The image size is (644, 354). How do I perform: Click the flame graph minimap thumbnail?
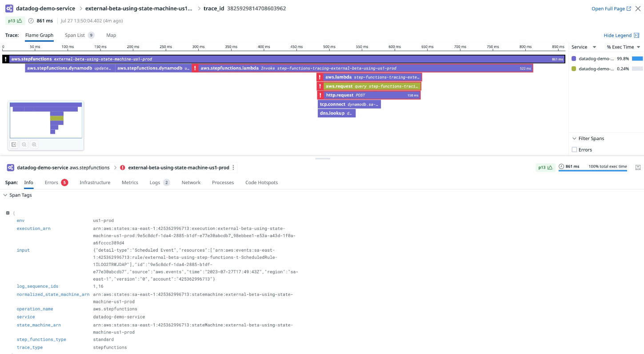(46, 120)
